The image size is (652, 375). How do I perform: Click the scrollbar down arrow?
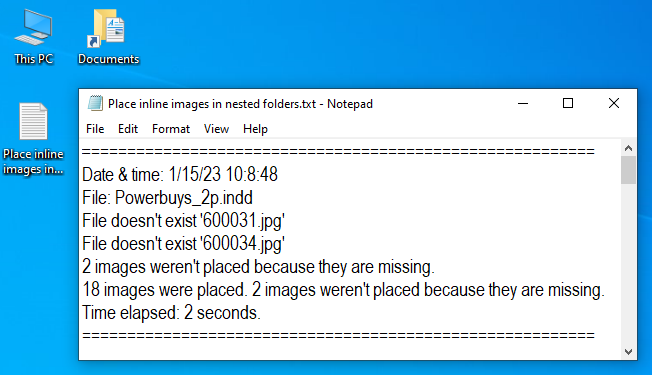[x=628, y=352]
